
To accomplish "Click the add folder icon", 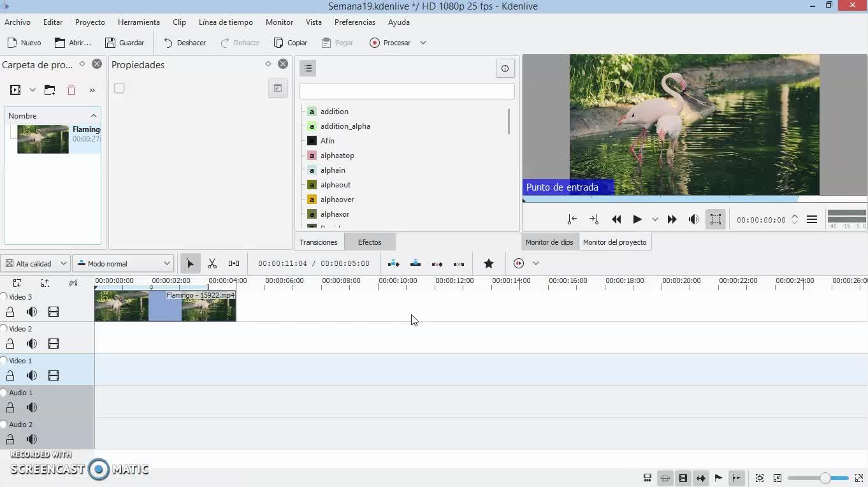I will pyautogui.click(x=50, y=91).
